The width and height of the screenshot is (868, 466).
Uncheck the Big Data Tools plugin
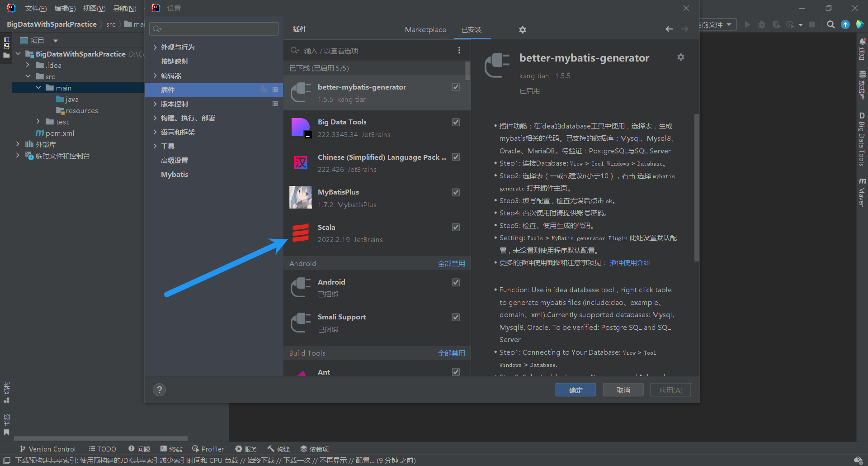tap(456, 122)
